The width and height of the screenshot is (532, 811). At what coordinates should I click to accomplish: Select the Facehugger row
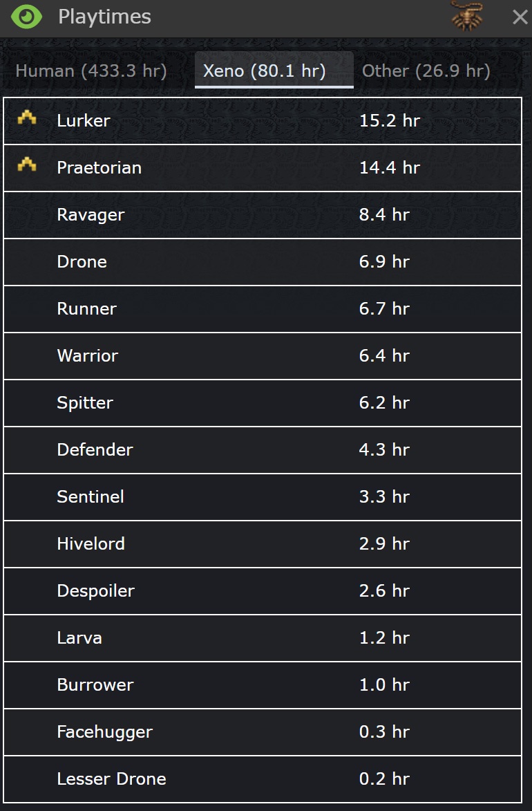(263, 732)
